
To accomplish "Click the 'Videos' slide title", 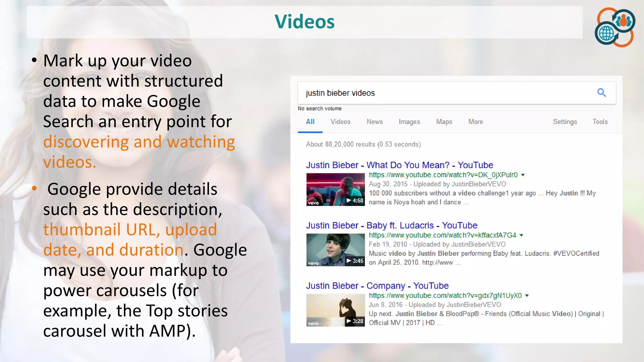I will (304, 22).
